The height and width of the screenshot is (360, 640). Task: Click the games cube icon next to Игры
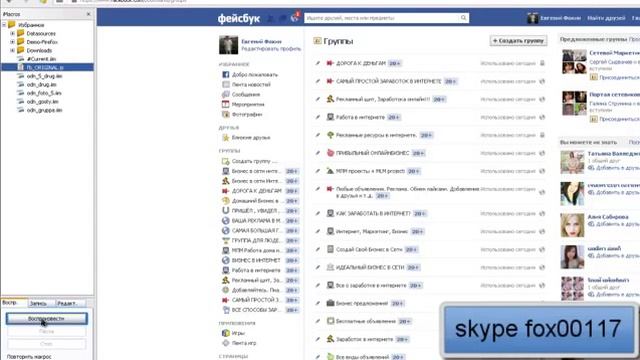(x=225, y=333)
